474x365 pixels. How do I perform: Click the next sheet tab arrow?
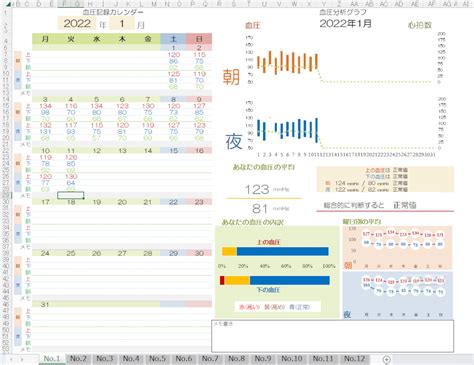(22, 359)
